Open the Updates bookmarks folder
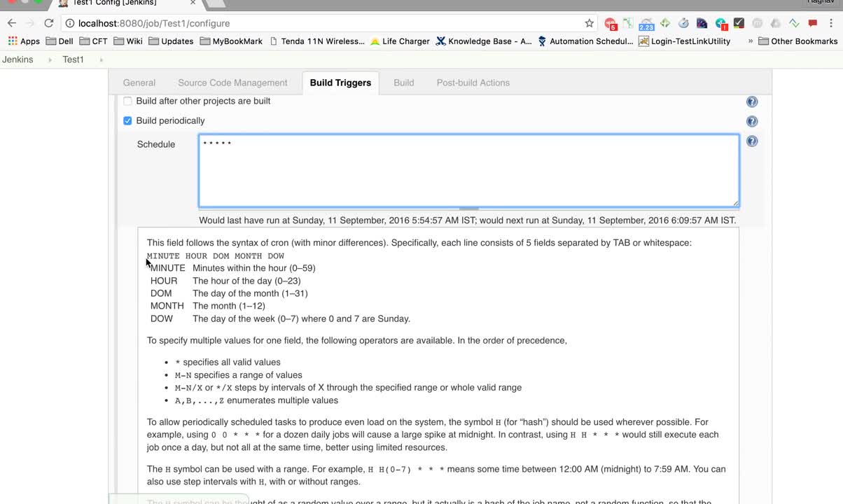The width and height of the screenshot is (843, 504). 171,41
